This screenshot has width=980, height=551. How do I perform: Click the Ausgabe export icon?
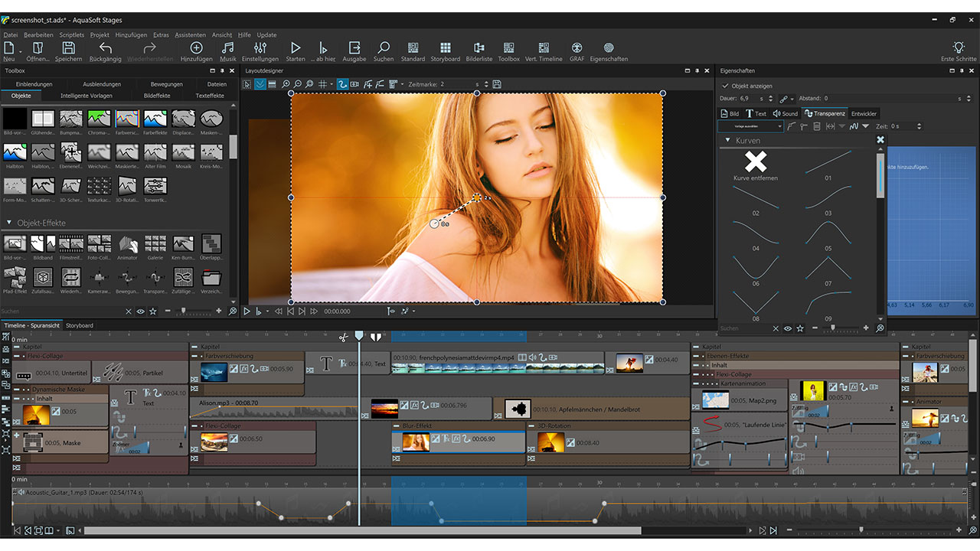354,49
